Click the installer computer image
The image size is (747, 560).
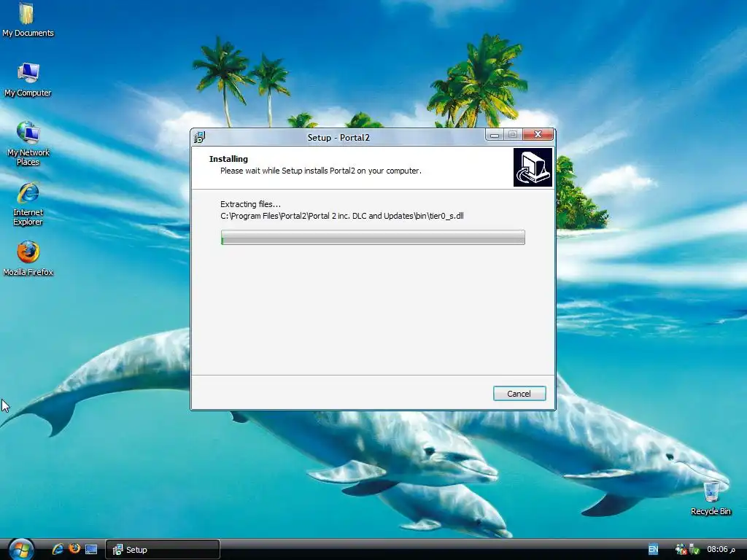(533, 167)
